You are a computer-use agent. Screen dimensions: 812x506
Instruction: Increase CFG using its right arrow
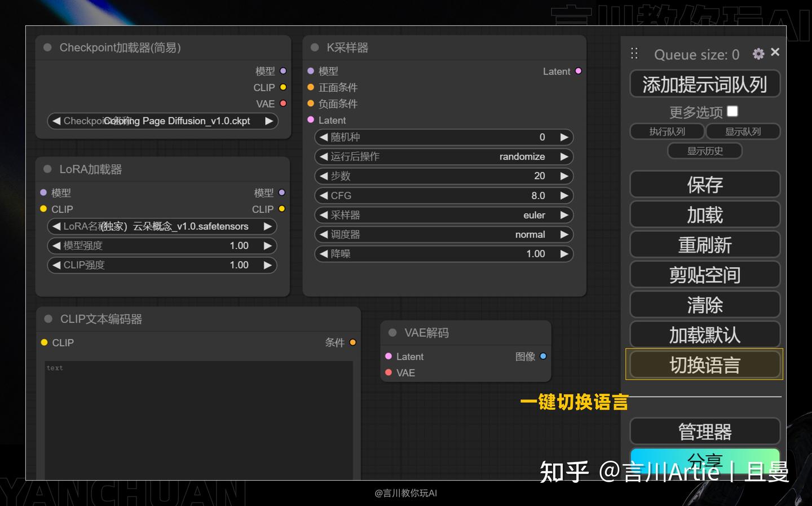pos(564,195)
